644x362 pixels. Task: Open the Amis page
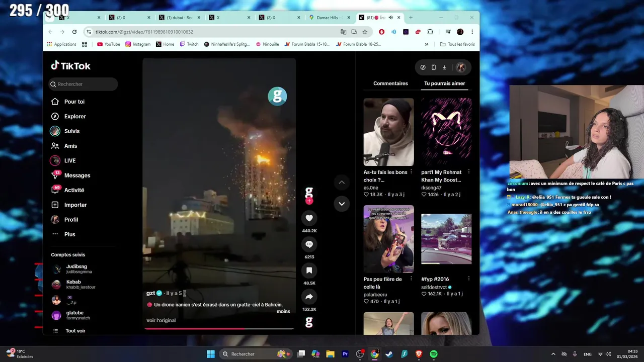pos(70,146)
